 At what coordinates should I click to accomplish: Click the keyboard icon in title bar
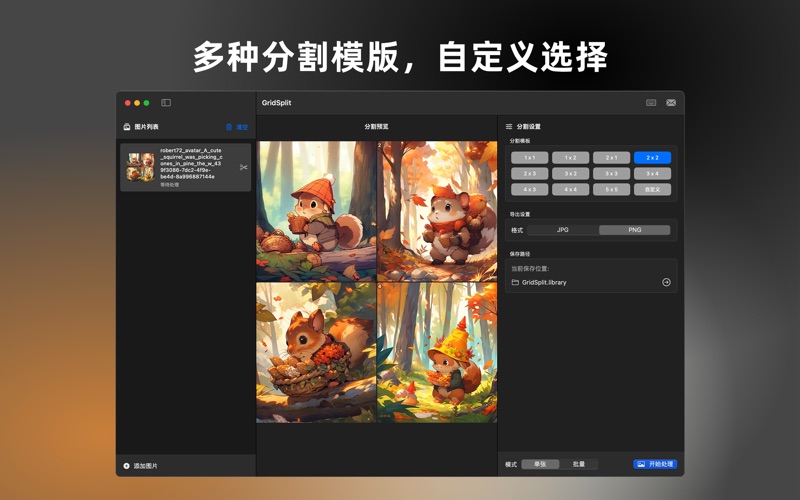pos(651,103)
